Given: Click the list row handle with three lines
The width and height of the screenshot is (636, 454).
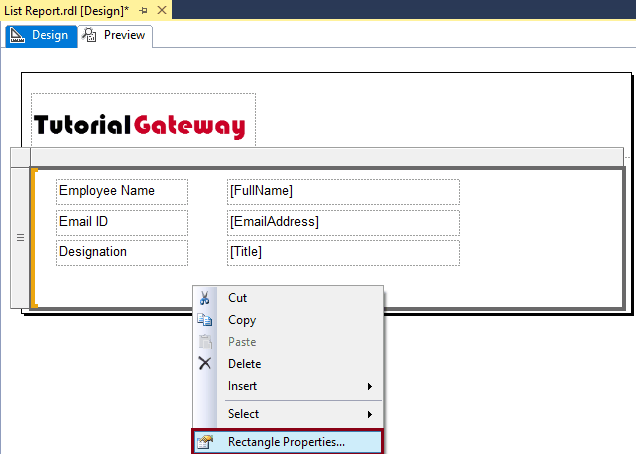Looking at the screenshot, I should [20, 238].
